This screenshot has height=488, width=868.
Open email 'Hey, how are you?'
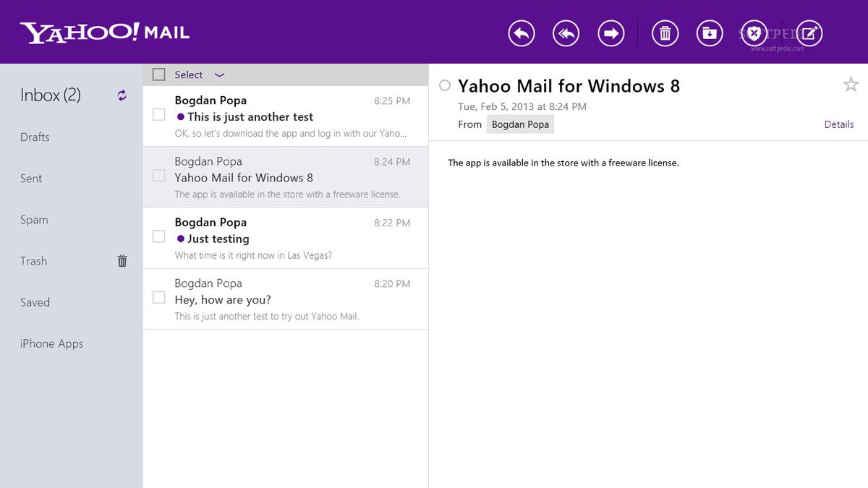(x=286, y=299)
